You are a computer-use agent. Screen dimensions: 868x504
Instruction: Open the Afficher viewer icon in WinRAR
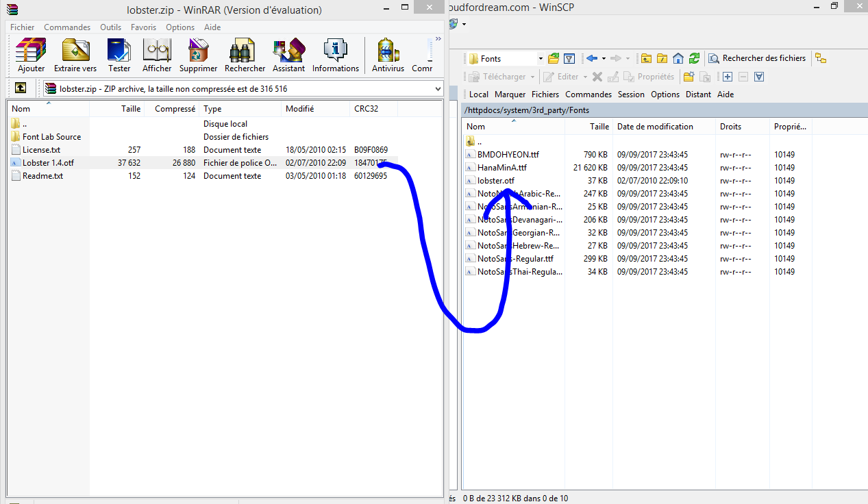click(x=157, y=50)
